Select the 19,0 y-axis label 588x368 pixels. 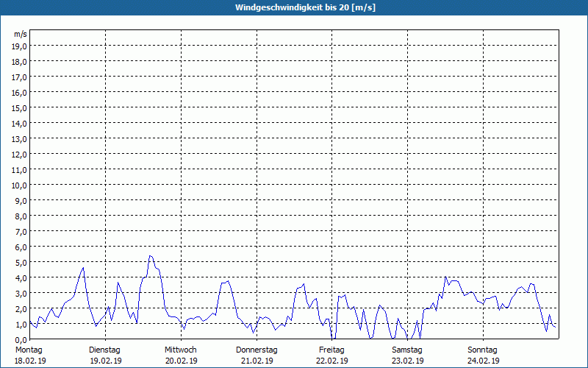(20, 46)
